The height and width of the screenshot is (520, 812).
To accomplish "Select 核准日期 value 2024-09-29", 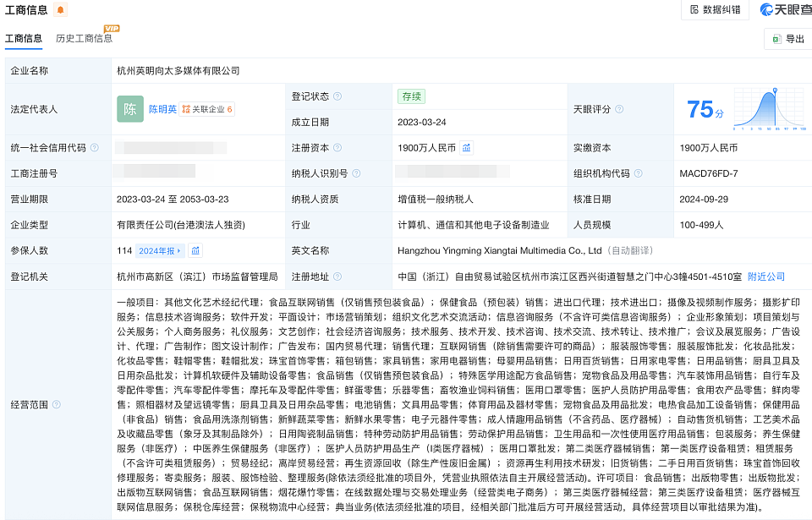I will 704,200.
